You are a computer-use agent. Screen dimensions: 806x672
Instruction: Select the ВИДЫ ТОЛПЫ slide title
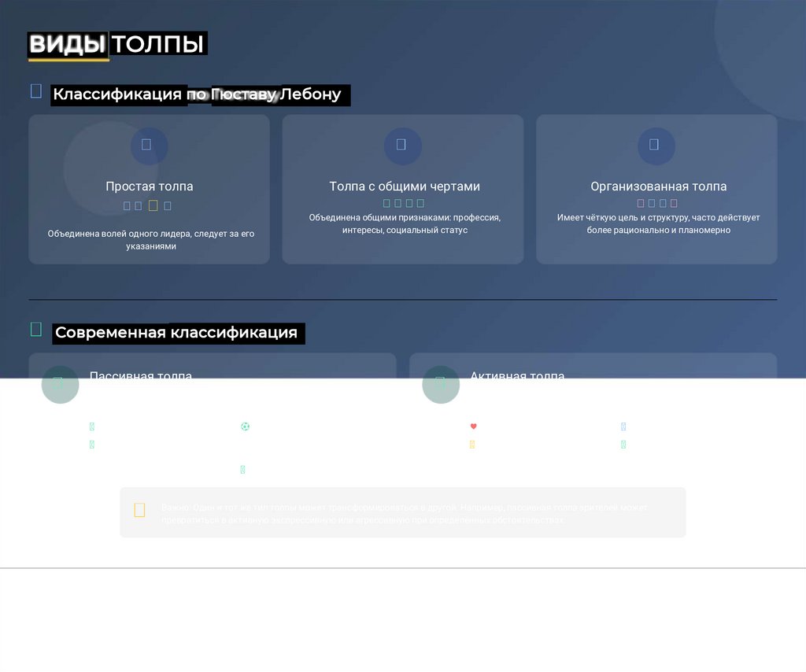[x=117, y=43]
